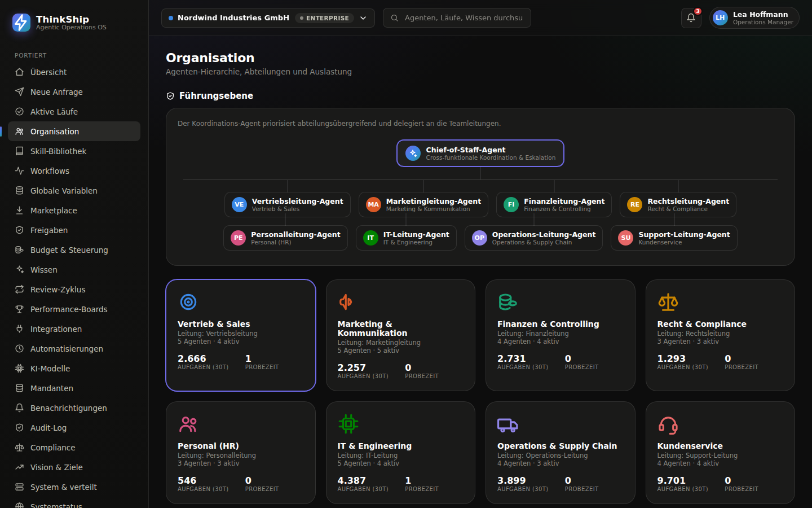Open Audit-Log sidebar entry
The width and height of the screenshot is (812, 508).
point(74,428)
